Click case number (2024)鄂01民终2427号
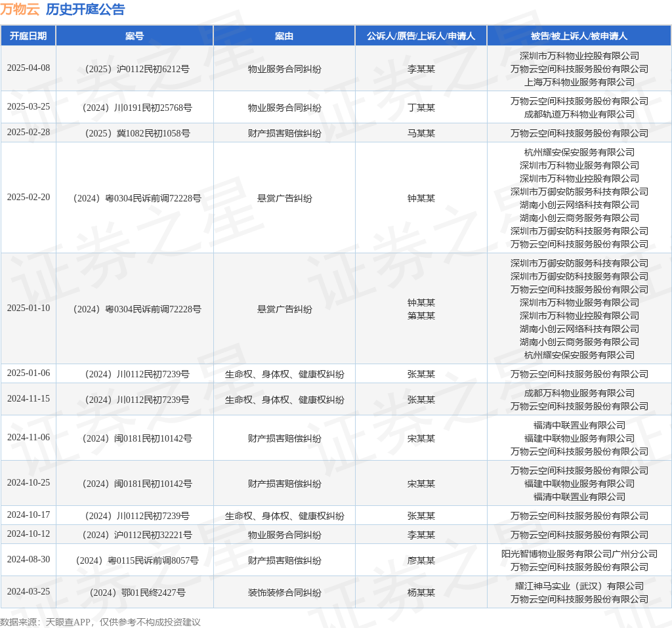 click(137, 593)
